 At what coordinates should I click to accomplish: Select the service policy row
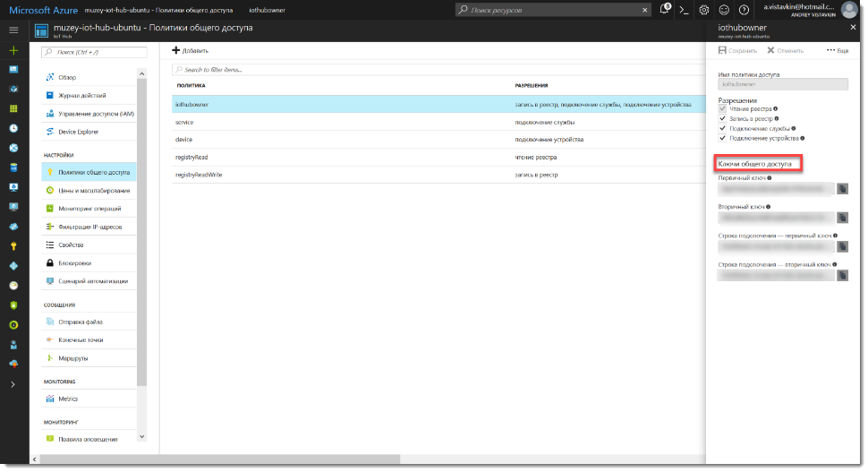click(438, 122)
